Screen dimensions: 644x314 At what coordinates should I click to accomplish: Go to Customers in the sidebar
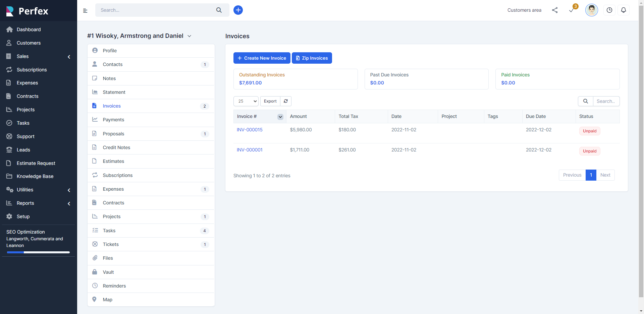[39, 43]
